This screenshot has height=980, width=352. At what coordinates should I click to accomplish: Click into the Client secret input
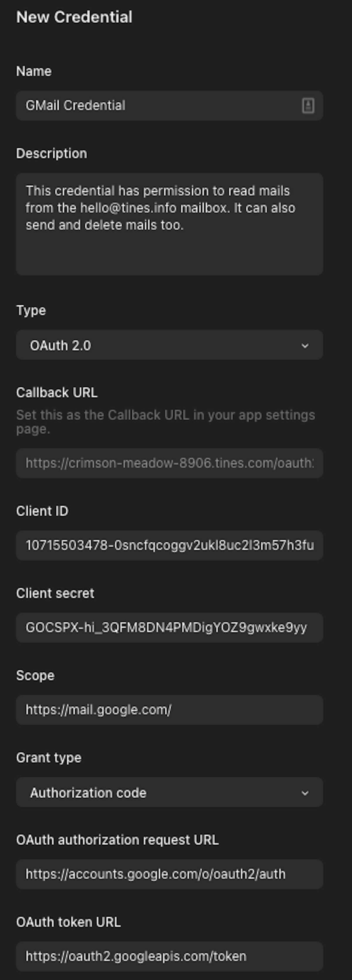169,627
